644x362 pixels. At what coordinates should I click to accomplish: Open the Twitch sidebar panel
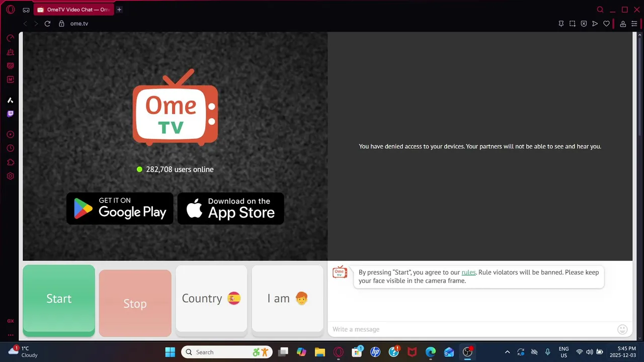[x=10, y=114]
